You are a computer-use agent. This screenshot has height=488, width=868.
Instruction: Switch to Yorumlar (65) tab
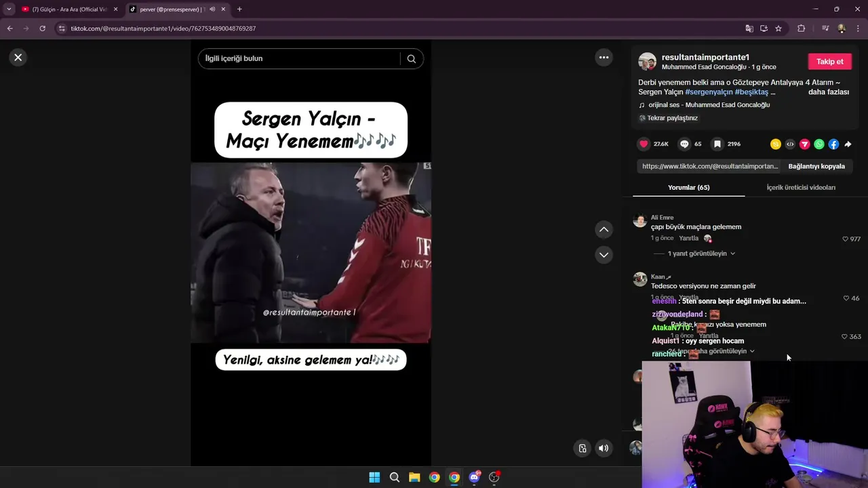click(688, 188)
